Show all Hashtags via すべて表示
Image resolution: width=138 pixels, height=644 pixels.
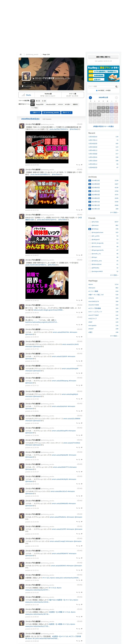coord(114,336)
